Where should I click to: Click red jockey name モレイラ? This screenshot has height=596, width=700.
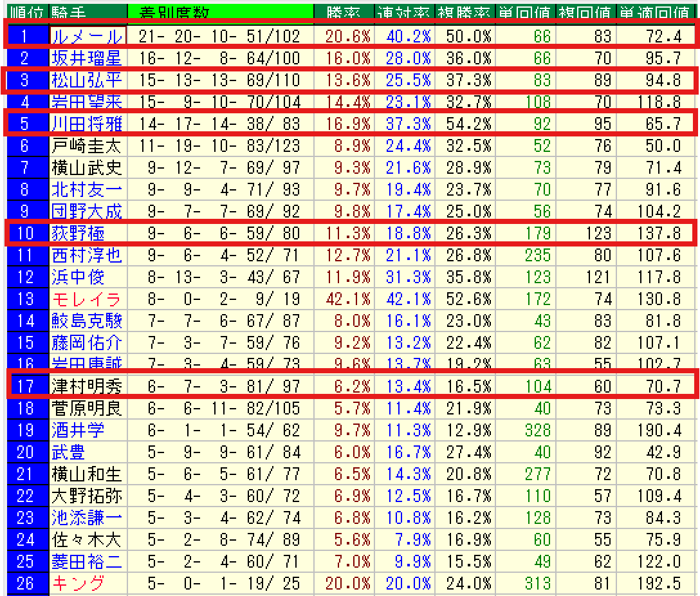[x=86, y=299]
